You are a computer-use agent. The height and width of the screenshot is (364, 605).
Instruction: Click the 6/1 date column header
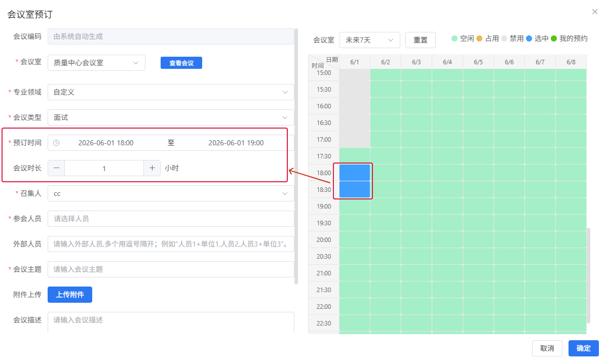(355, 62)
